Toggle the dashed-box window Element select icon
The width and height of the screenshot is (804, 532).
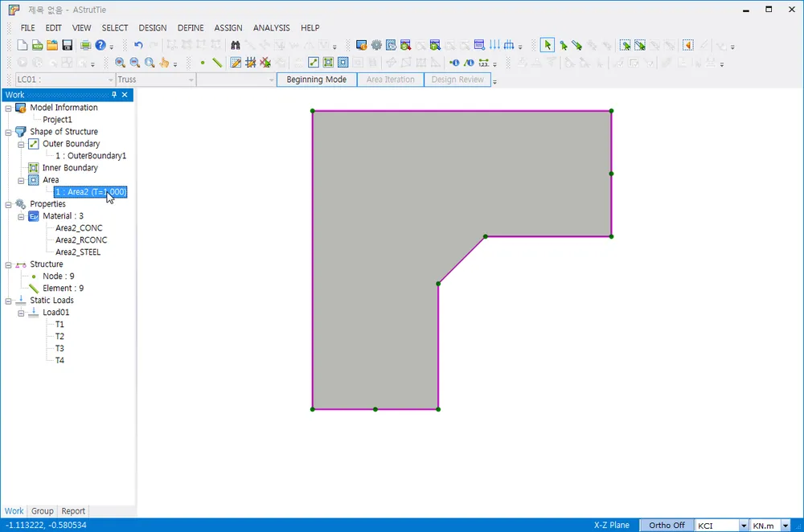pyautogui.click(x=640, y=46)
